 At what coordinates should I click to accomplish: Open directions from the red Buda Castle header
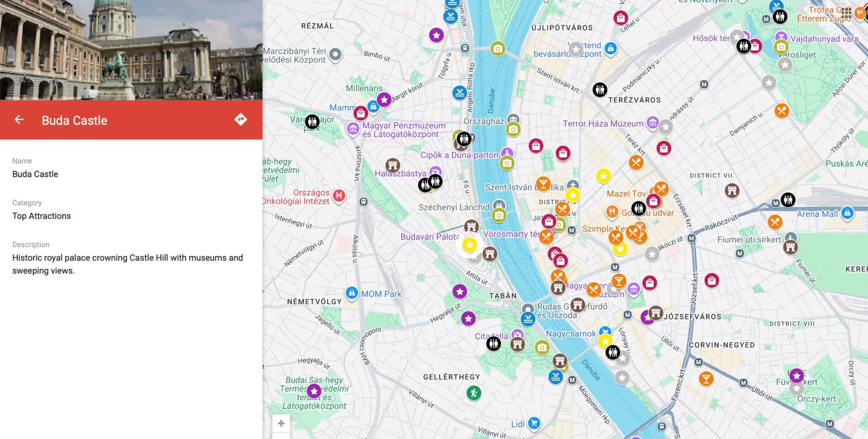241,120
